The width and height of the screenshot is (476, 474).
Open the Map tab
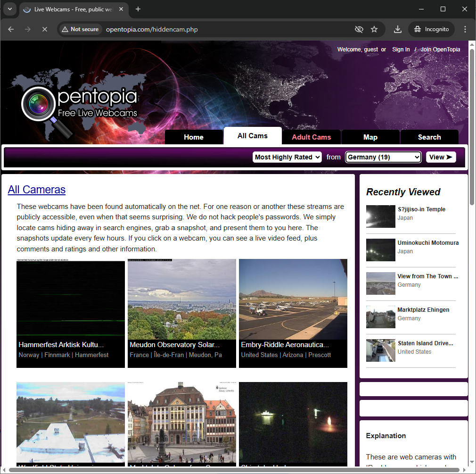click(370, 137)
